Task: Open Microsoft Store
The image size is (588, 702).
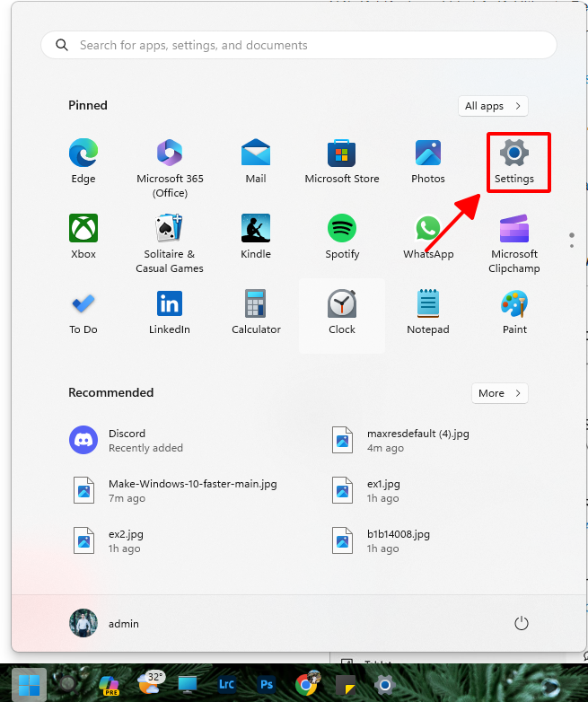Action: 342,162
